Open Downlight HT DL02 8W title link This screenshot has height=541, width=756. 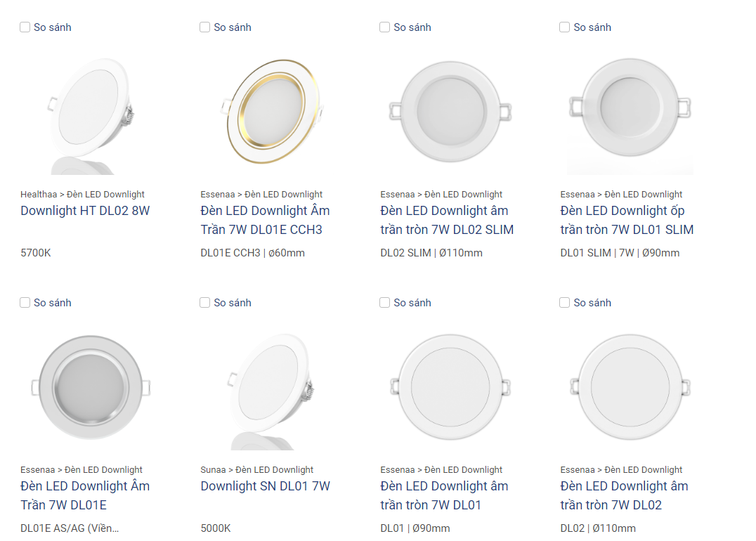[85, 211]
